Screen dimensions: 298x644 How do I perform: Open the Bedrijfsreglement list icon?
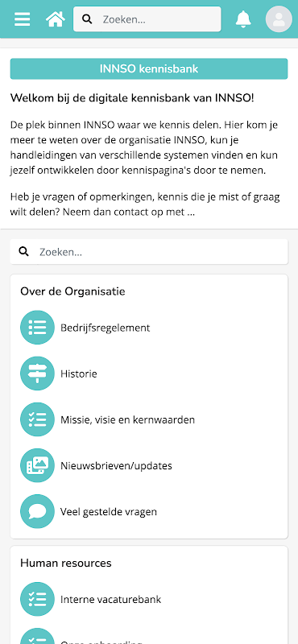tap(37, 328)
